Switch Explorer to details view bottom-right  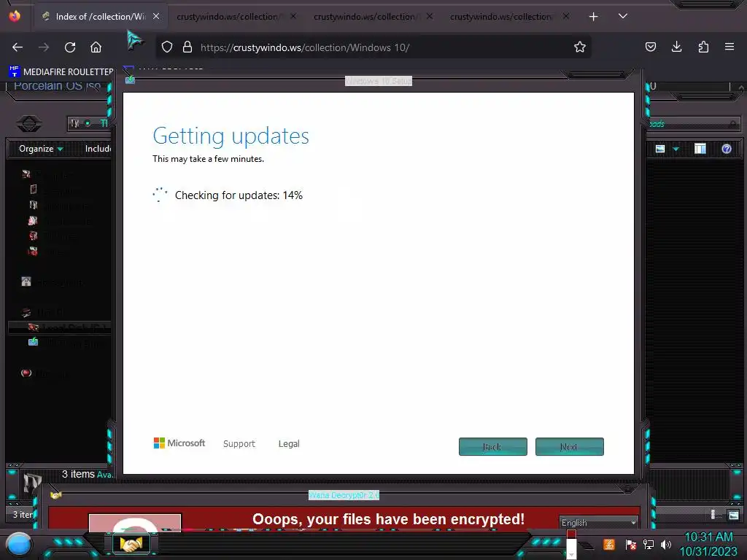[x=713, y=514]
